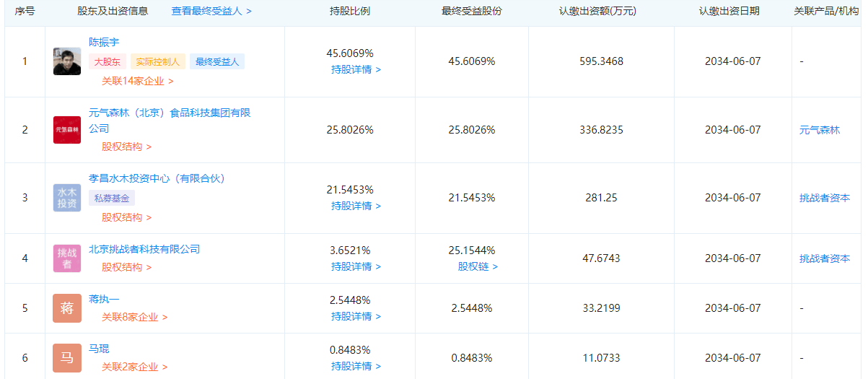Select the 595.3468 capital amount cell
The image size is (868, 379).
[601, 61]
